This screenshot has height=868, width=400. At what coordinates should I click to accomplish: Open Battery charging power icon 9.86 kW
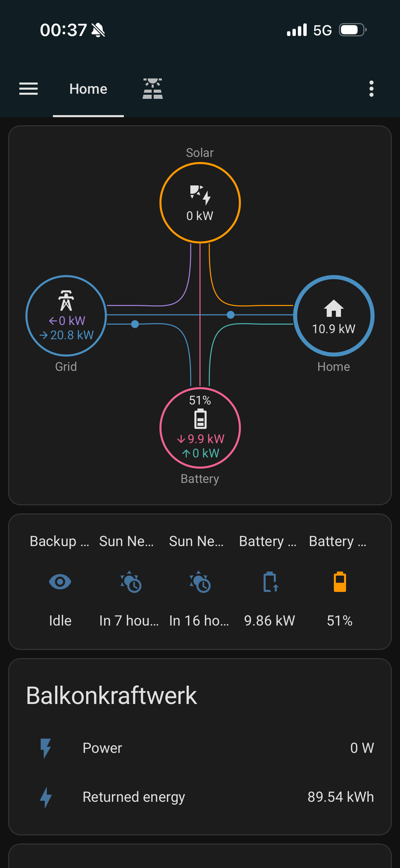(270, 582)
